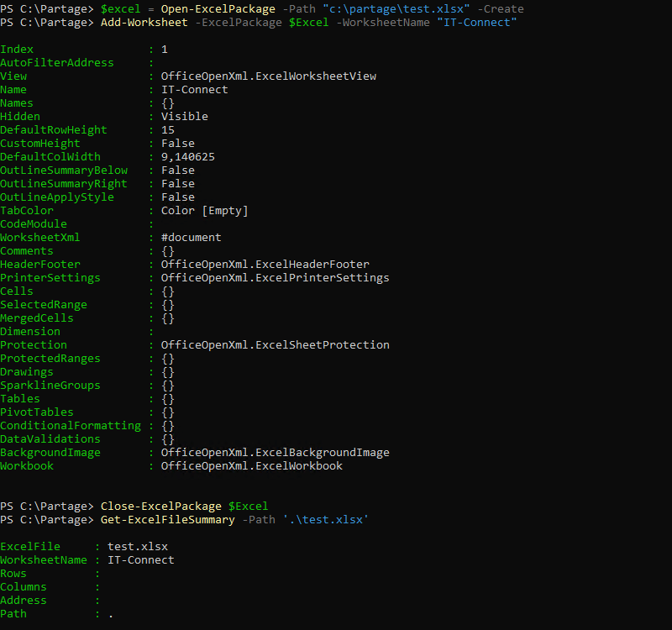
Task: Select the IT-Connect worksheet name value
Action: pyautogui.click(x=475, y=22)
